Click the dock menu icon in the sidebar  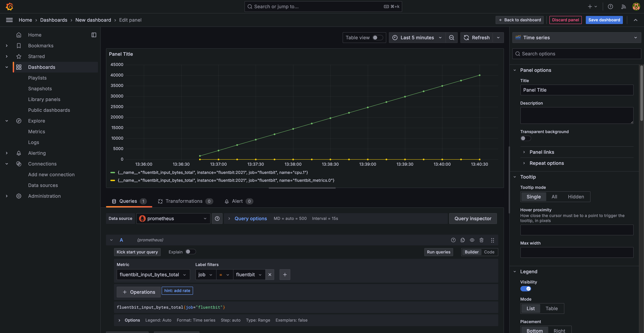point(94,35)
